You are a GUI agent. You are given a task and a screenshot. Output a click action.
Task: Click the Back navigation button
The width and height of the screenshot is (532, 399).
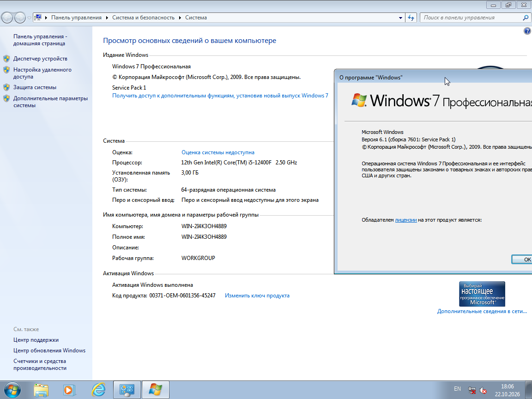tap(7, 18)
